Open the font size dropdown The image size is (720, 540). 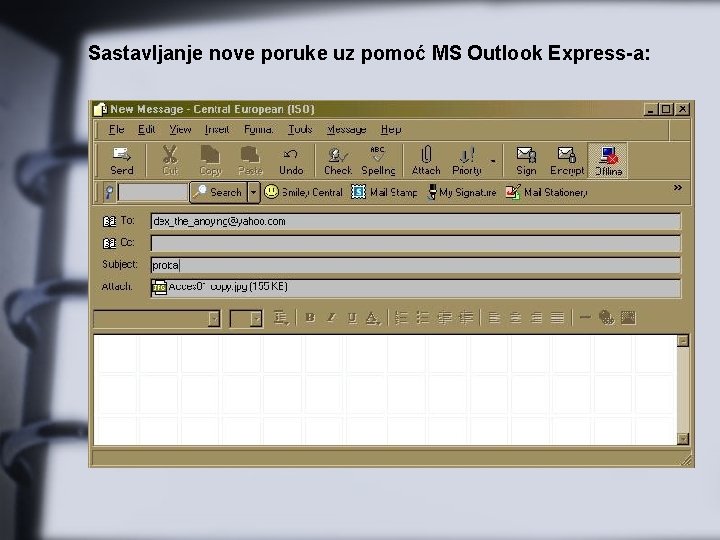tap(257, 318)
